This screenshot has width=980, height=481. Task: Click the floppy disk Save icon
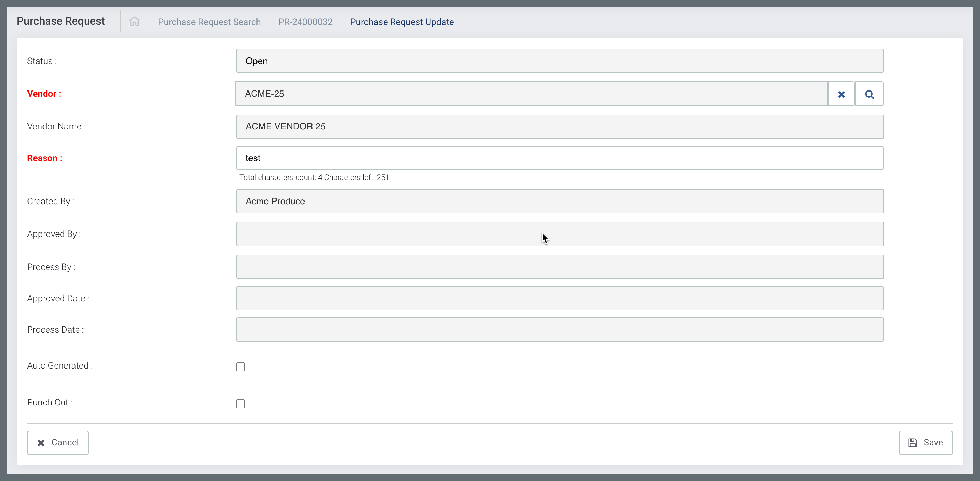[x=912, y=443]
